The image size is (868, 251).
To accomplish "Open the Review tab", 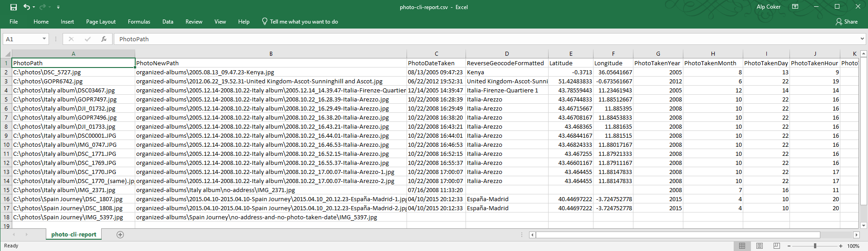I will point(194,22).
